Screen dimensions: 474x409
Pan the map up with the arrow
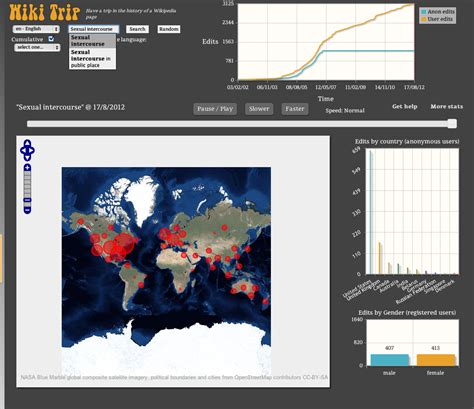point(27,143)
